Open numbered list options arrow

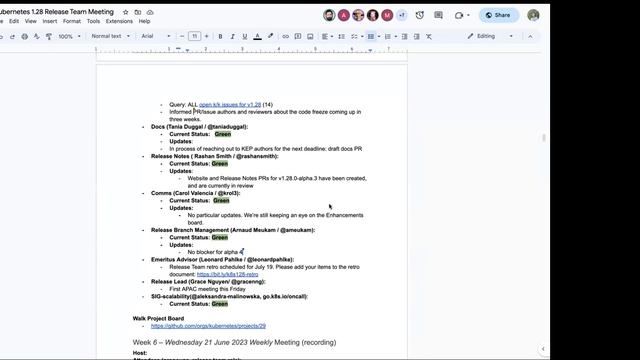(x=396, y=36)
